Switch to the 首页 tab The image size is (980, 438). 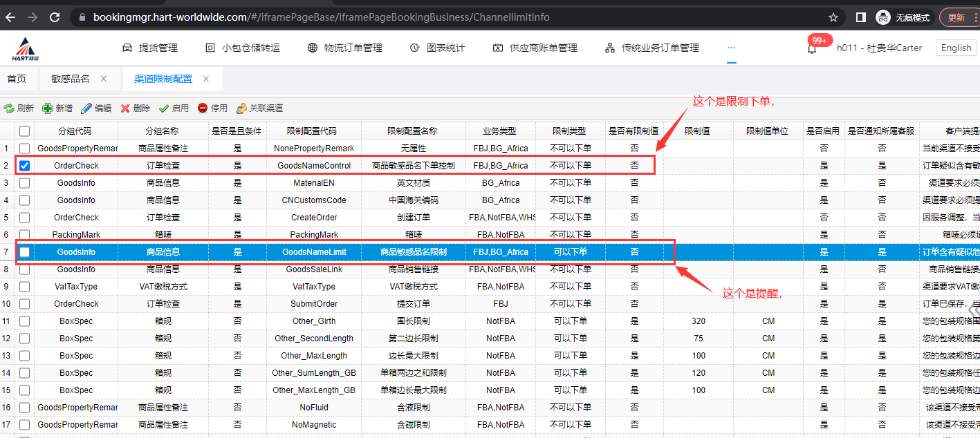click(x=17, y=79)
